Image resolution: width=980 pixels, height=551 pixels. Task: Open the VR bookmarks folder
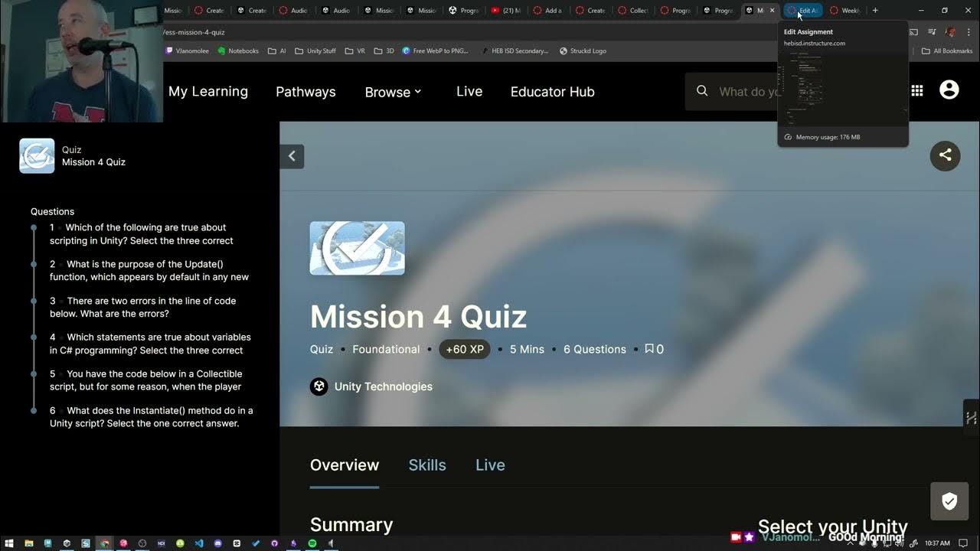tap(355, 51)
